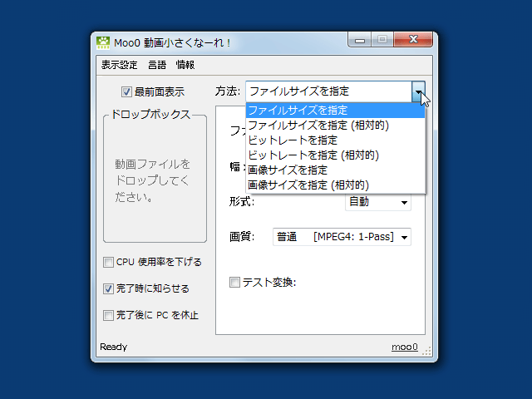Enable 完了後に PC を休止 checkbox
Image resolution: width=532 pixels, height=399 pixels.
tap(108, 315)
